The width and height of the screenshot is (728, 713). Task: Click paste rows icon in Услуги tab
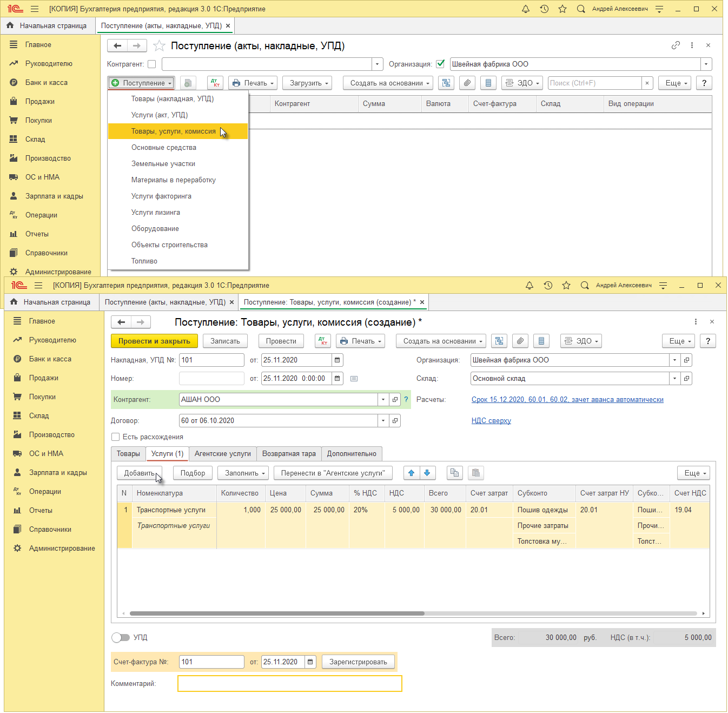476,473
